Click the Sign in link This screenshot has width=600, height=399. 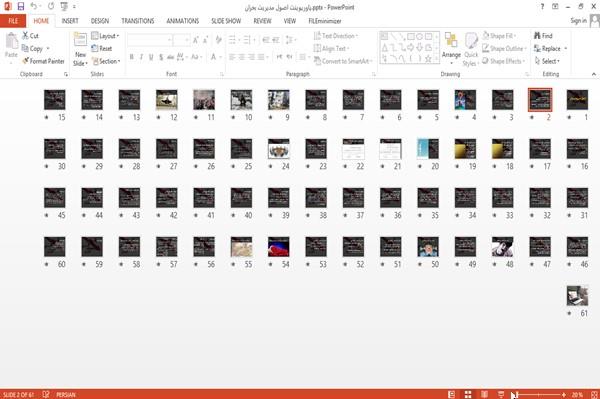[578, 21]
